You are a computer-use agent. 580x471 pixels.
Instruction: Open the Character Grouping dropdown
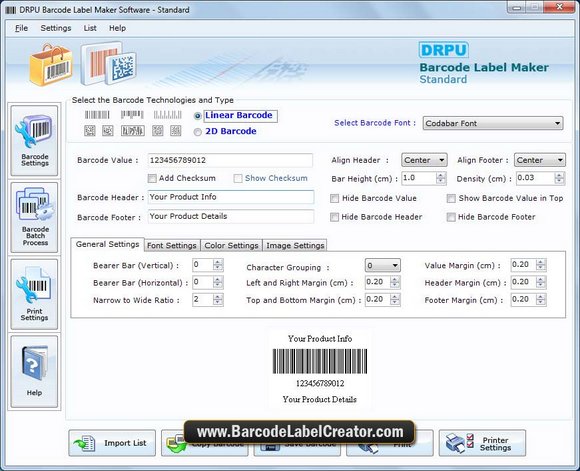382,265
